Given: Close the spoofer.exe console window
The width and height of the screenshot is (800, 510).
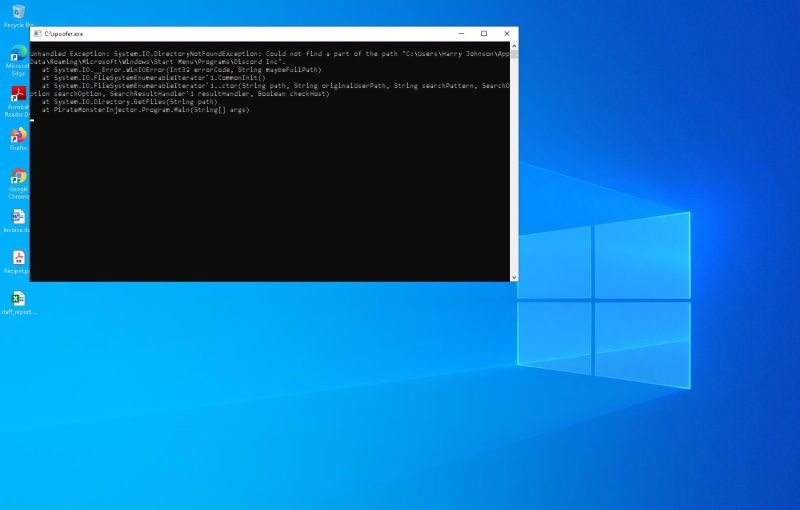Looking at the screenshot, I should pyautogui.click(x=507, y=34).
